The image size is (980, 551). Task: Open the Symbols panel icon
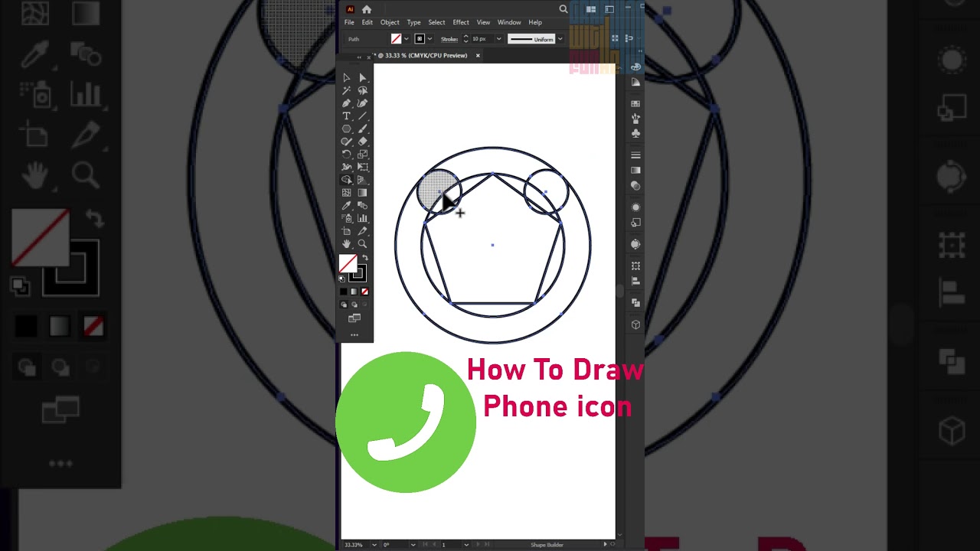[x=635, y=133]
